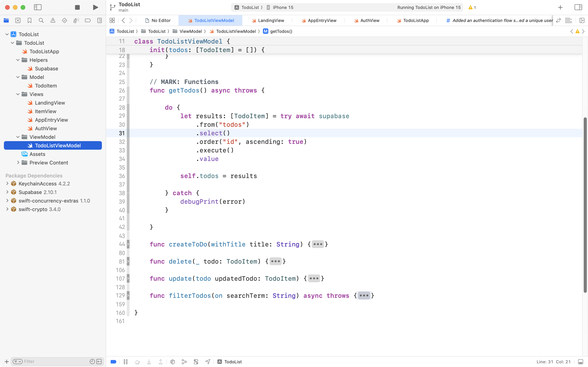Image resolution: width=588 pixels, height=367 pixels.
Task: Expand the Preview Content folder
Action: pos(18,163)
